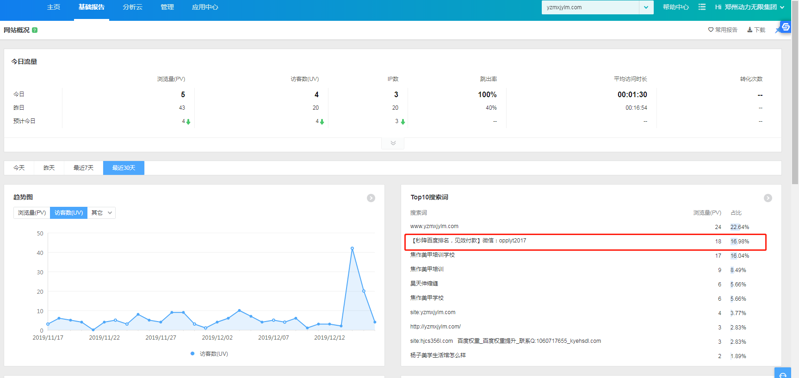Click the 焦作美甲培训学校 search term
This screenshot has width=799, height=378.
click(432, 254)
